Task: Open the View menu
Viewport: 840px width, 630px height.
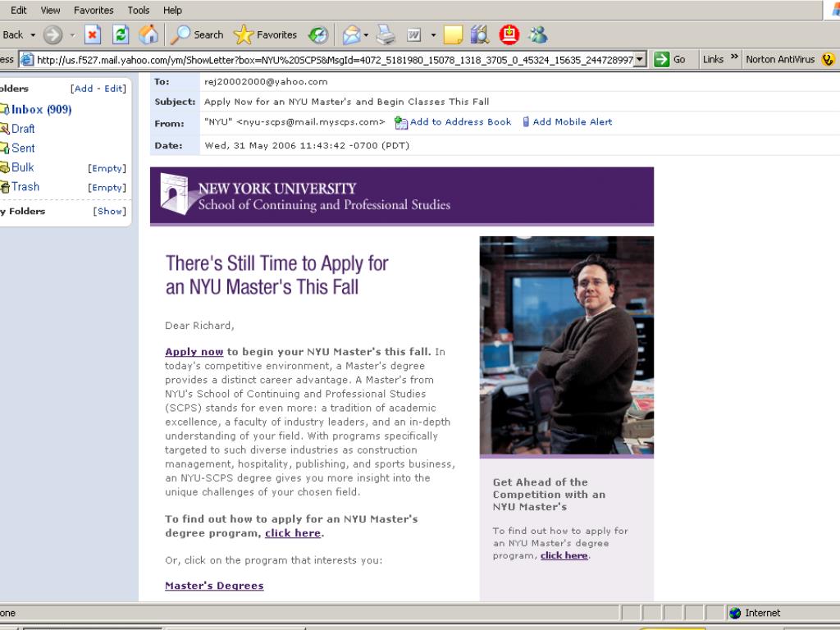Action: pyautogui.click(x=50, y=10)
